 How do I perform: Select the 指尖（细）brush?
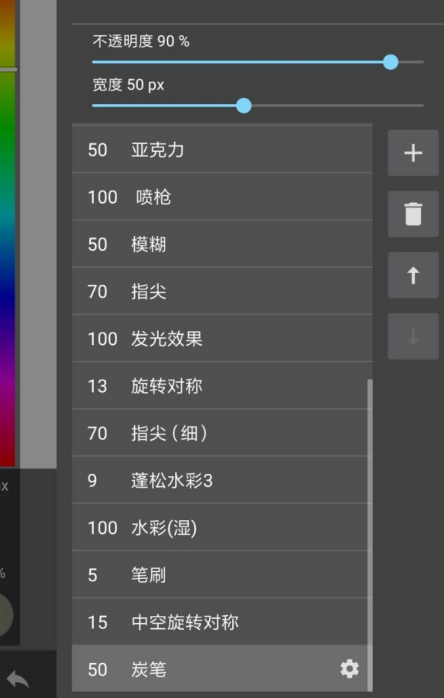click(222, 433)
